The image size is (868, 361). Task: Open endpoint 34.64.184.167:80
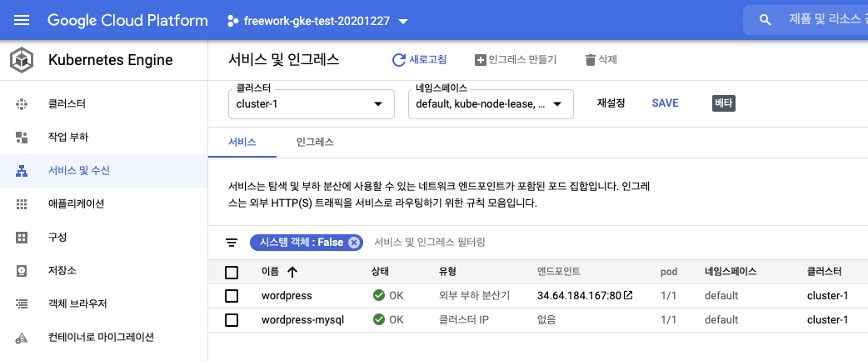click(x=579, y=296)
